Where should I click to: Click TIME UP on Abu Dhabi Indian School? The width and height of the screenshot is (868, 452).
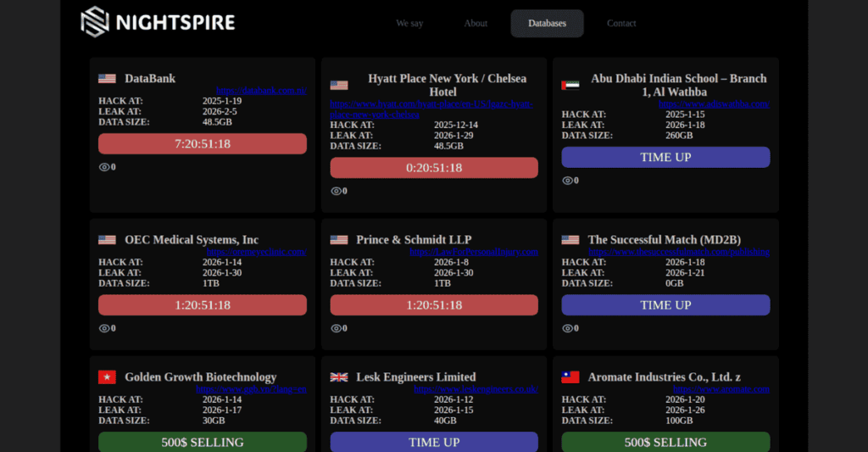666,158
